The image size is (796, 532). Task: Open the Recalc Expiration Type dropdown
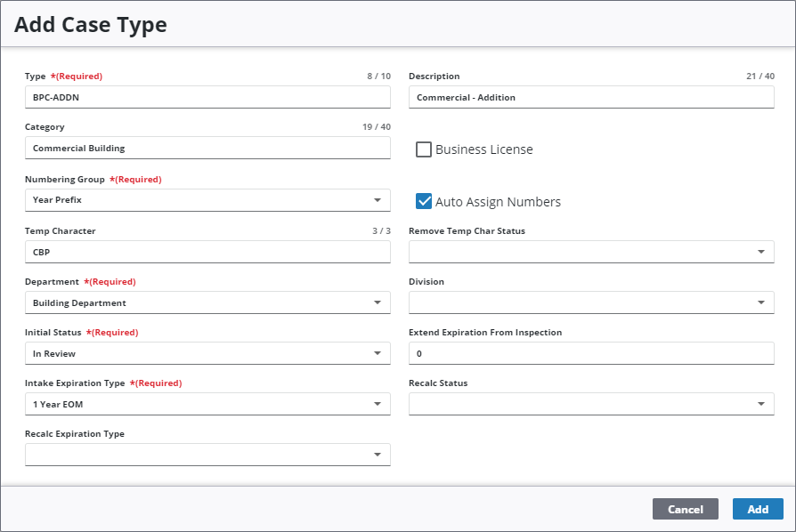tap(207, 455)
